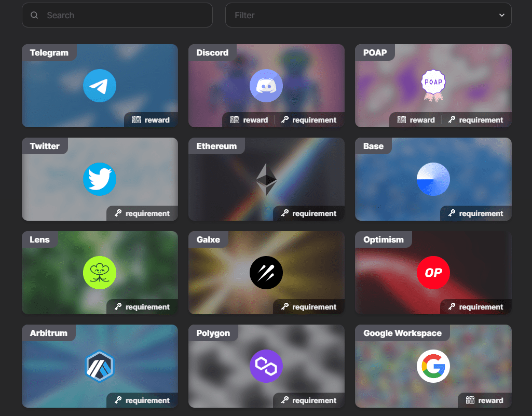Click the Telegram paper plane icon
Viewport: 532px width, 416px height.
click(100, 86)
